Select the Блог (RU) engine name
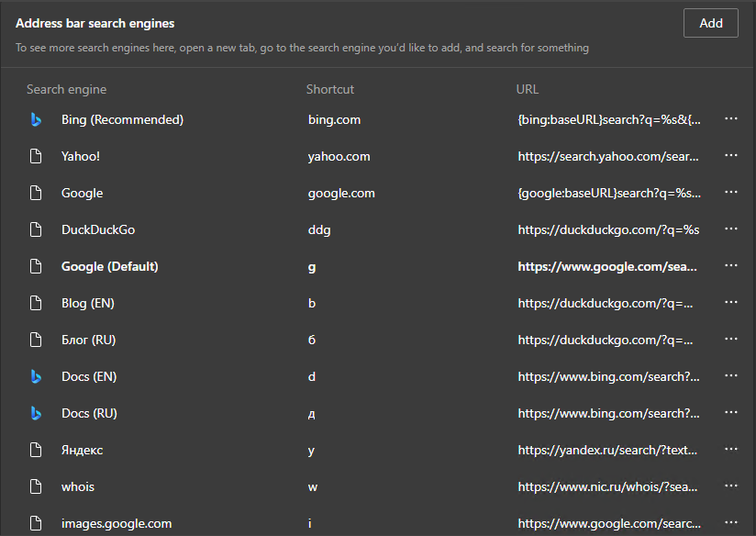 tap(89, 340)
